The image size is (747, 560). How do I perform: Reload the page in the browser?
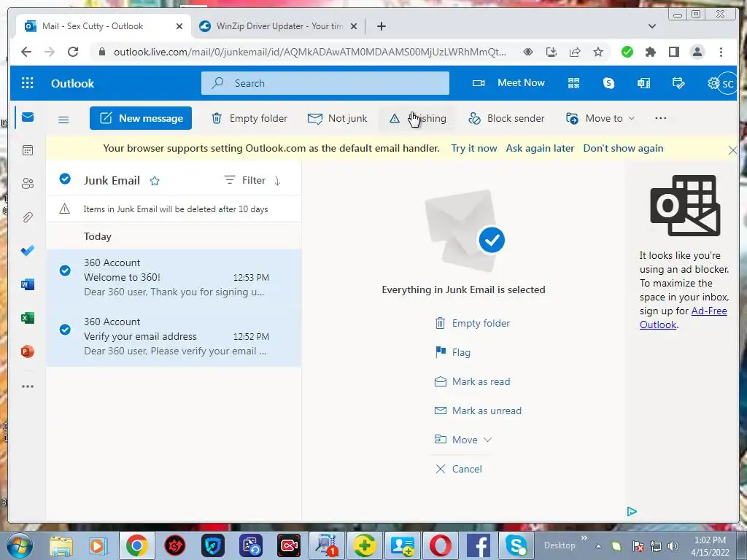click(73, 52)
